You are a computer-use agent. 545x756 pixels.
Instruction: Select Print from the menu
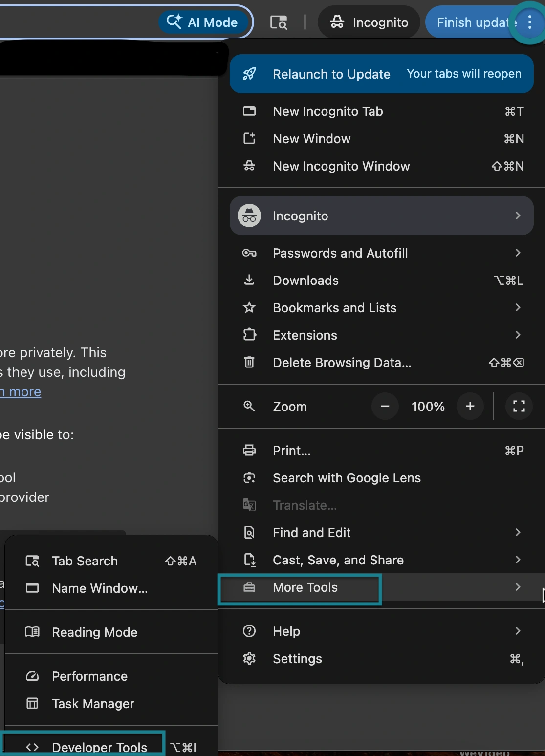(x=381, y=451)
